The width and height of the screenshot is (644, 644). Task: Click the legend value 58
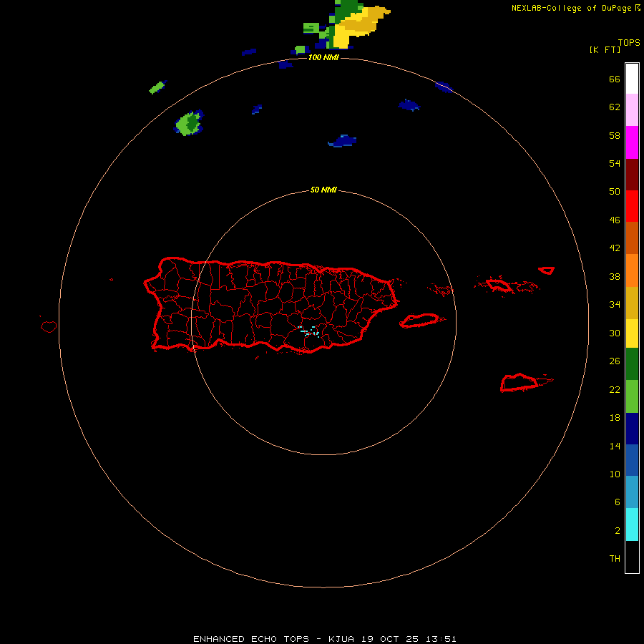click(615, 135)
